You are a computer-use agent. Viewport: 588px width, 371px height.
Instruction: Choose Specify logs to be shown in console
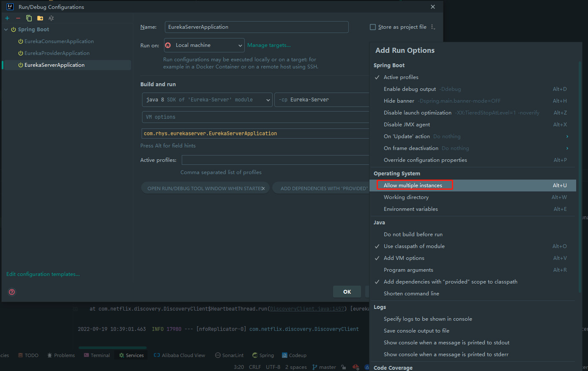[473, 319]
